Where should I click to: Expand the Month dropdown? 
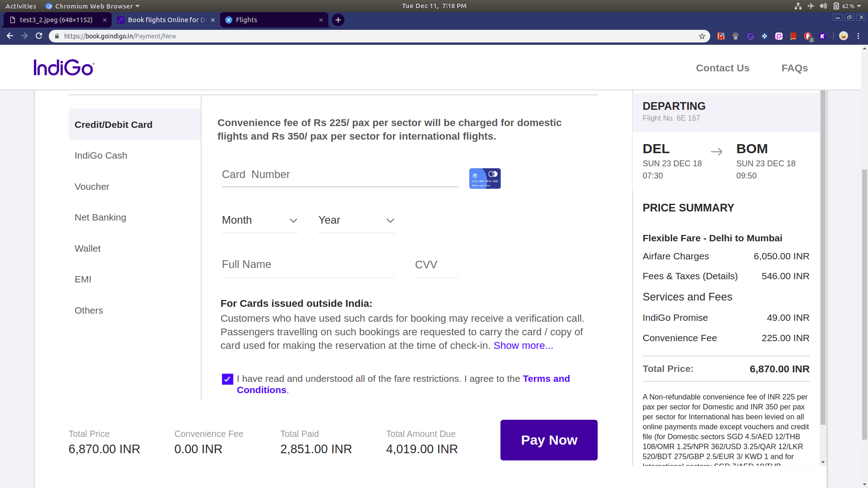[259, 221]
